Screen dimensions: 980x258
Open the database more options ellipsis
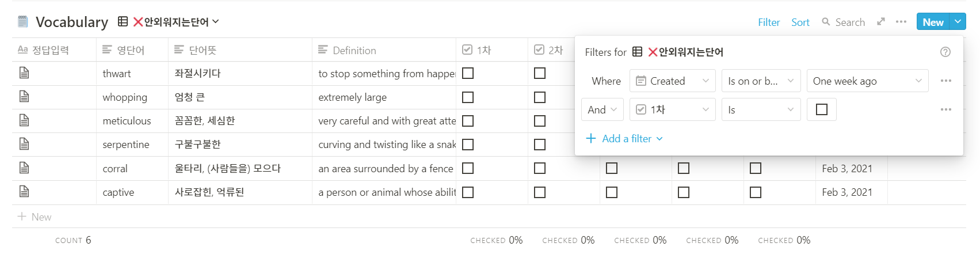point(901,22)
